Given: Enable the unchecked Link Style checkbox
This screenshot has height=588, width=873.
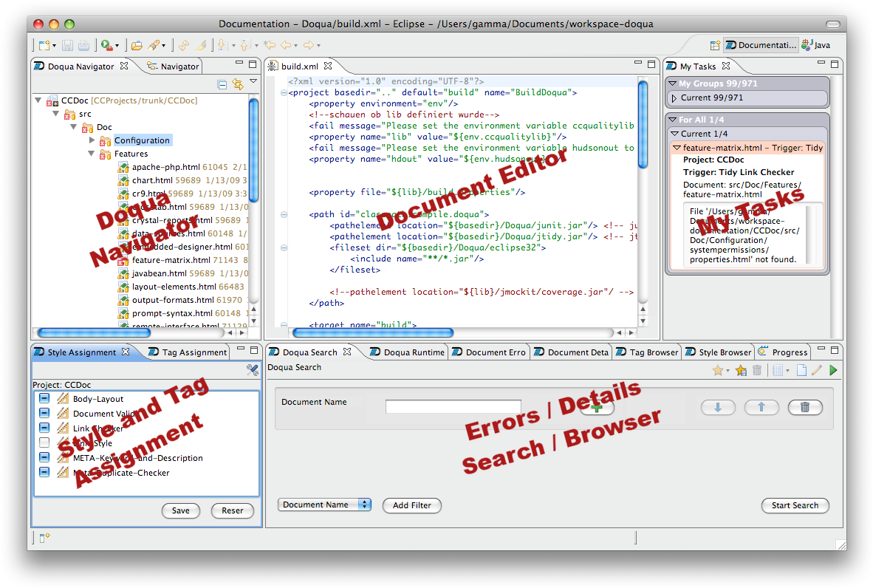Looking at the screenshot, I should (44, 443).
